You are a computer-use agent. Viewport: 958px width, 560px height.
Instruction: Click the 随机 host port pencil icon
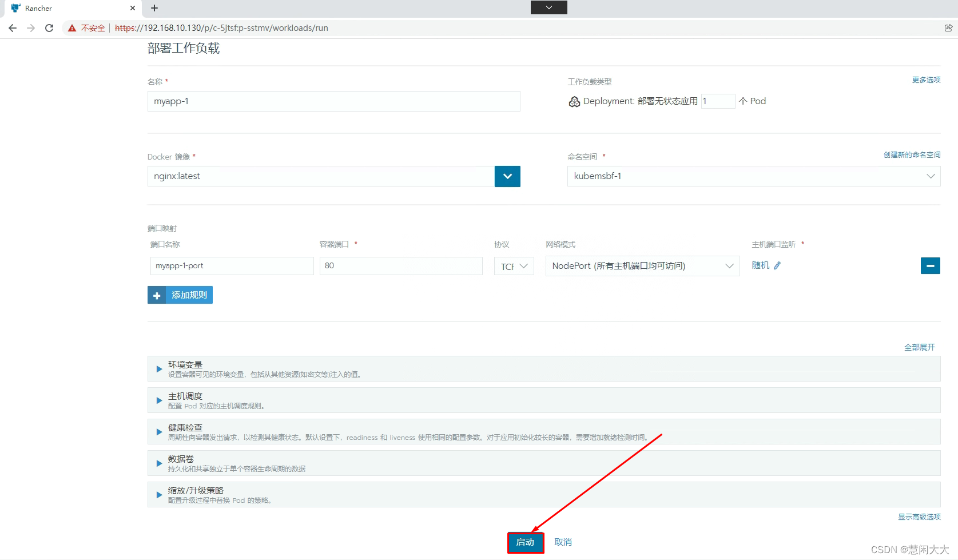click(x=777, y=265)
